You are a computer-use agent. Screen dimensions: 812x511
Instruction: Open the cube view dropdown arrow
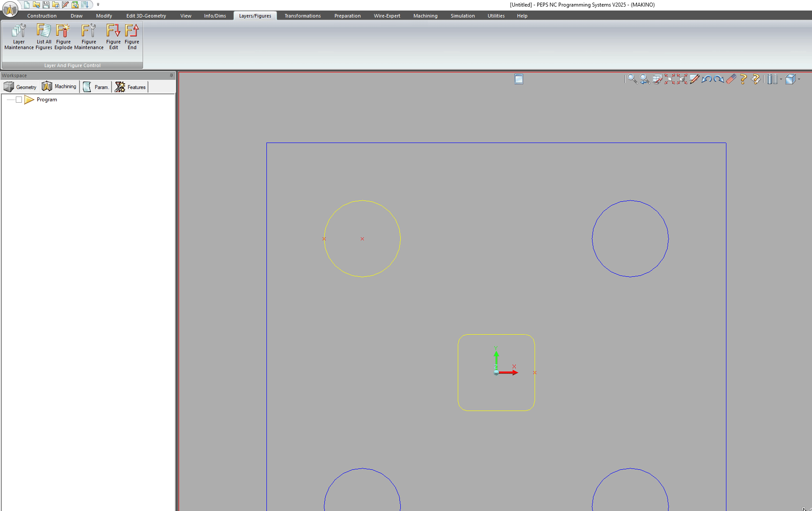click(799, 79)
